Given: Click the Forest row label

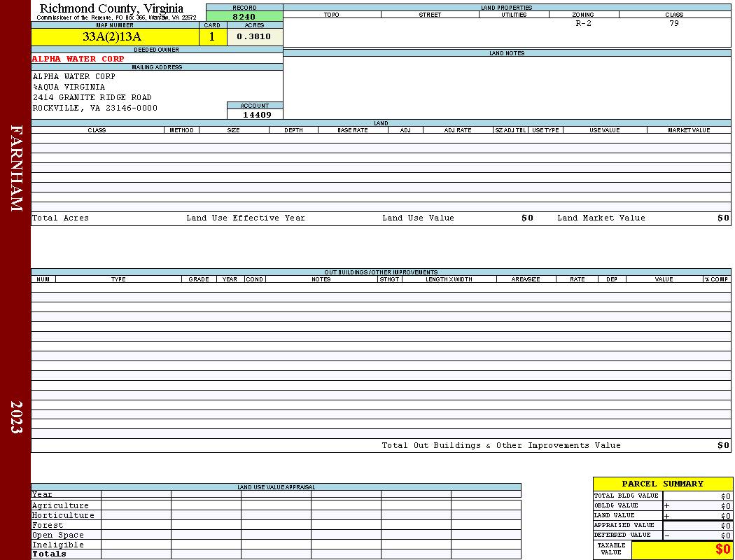Looking at the screenshot, I should 48,525.
